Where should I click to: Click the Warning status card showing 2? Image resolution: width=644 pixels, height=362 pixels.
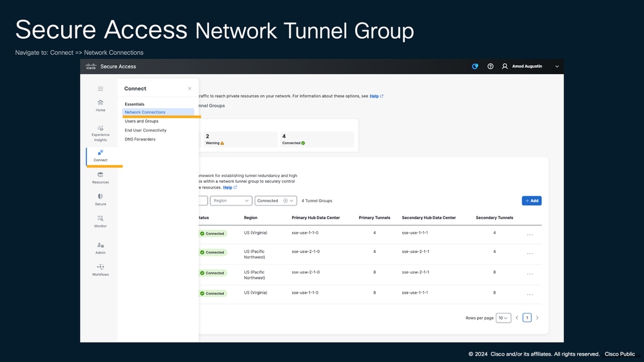click(240, 139)
